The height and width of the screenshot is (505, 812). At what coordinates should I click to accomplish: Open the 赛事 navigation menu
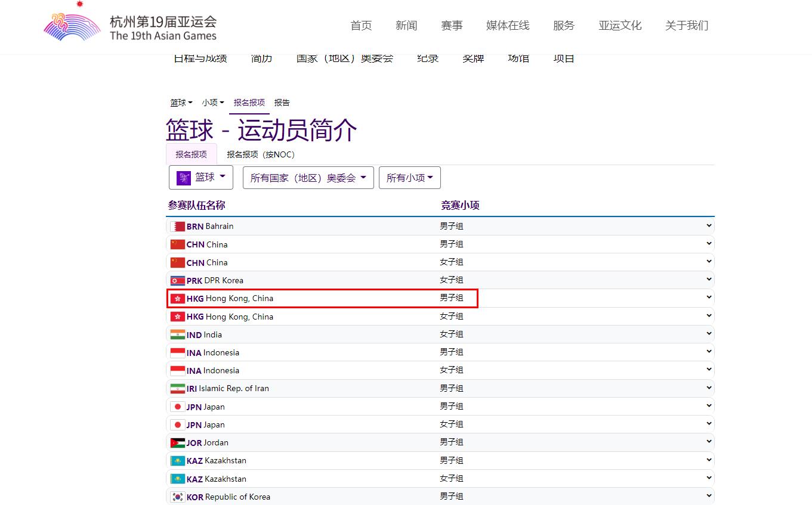[x=452, y=25]
